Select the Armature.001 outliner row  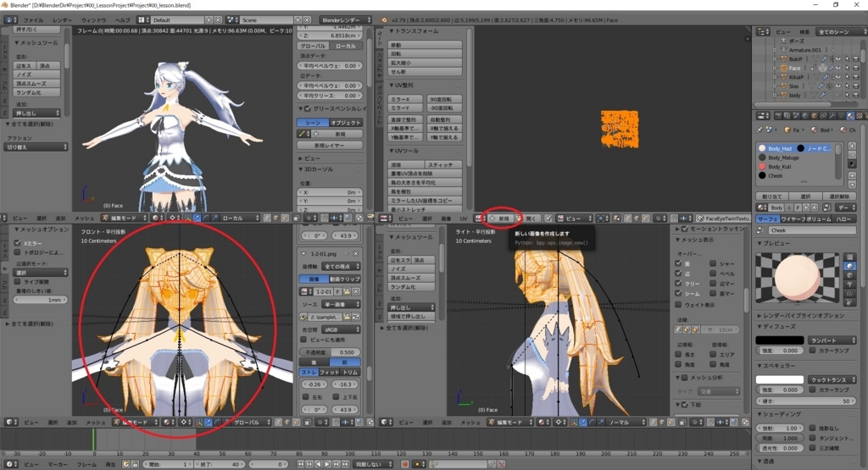tap(805, 50)
